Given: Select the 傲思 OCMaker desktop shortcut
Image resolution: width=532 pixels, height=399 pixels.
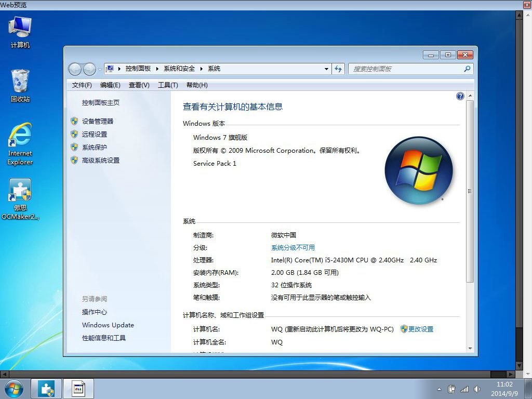Looking at the screenshot, I should pyautogui.click(x=20, y=199).
